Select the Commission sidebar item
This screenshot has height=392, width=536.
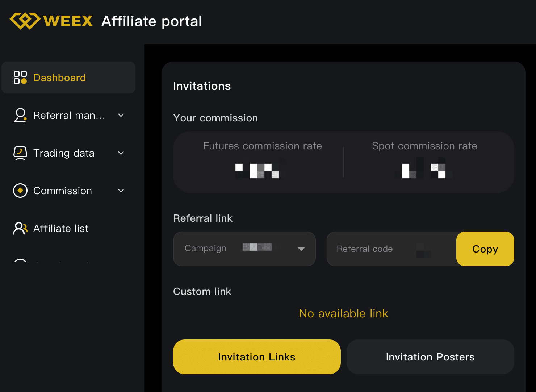pyautogui.click(x=63, y=191)
